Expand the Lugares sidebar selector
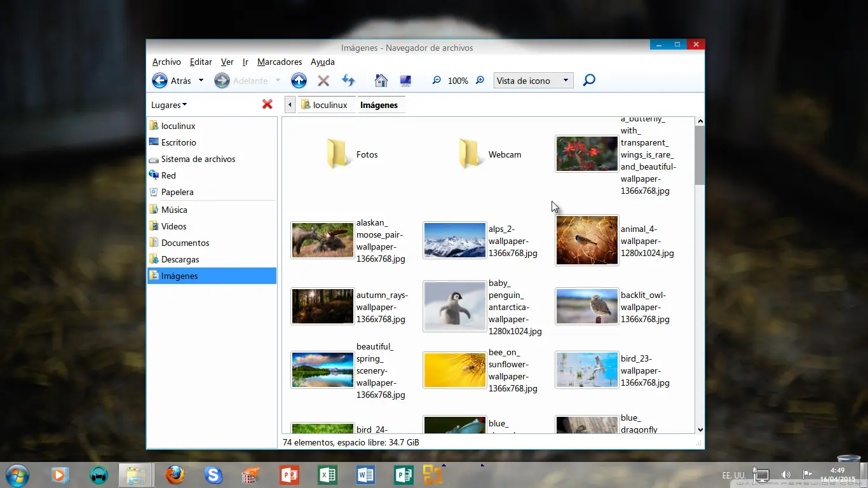868x488 pixels. tap(169, 105)
